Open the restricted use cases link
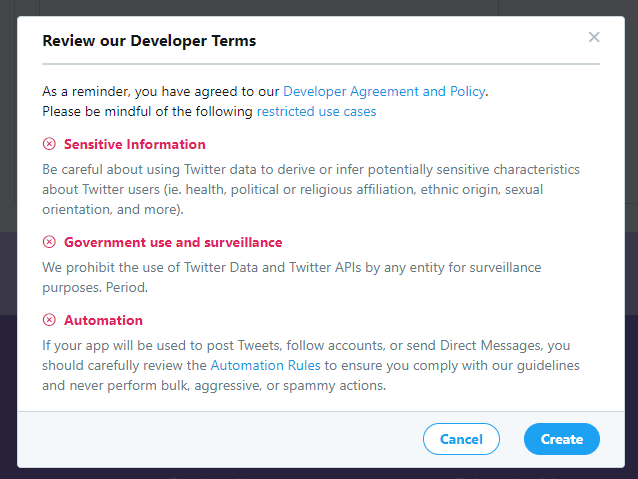638x479 pixels. pyautogui.click(x=317, y=112)
